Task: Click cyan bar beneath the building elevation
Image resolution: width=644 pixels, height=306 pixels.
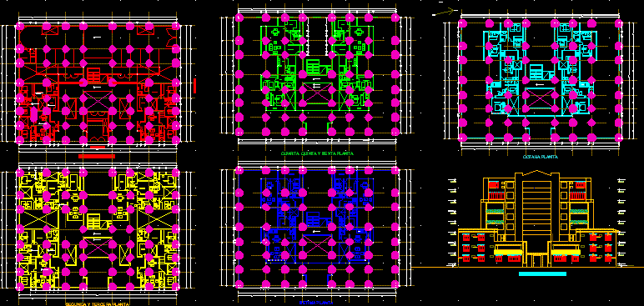Action: click(x=542, y=274)
